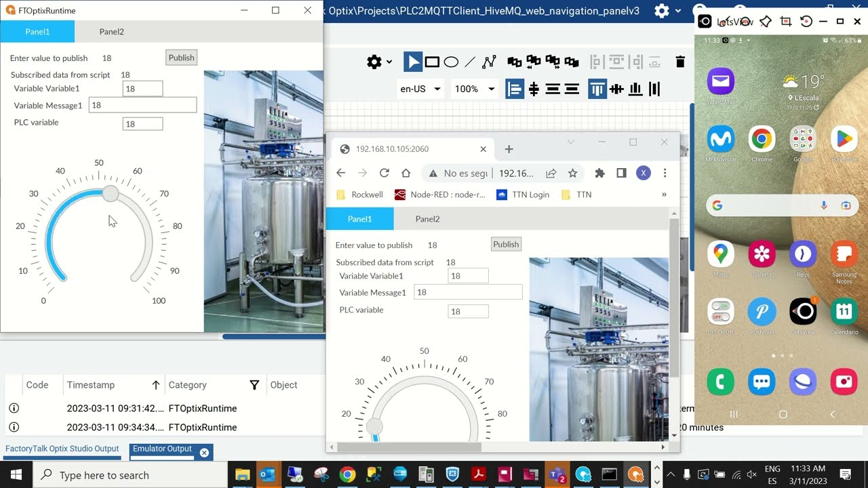Toggle Chrome side panel icon
Viewport: 868px width, 488px height.
click(x=621, y=174)
